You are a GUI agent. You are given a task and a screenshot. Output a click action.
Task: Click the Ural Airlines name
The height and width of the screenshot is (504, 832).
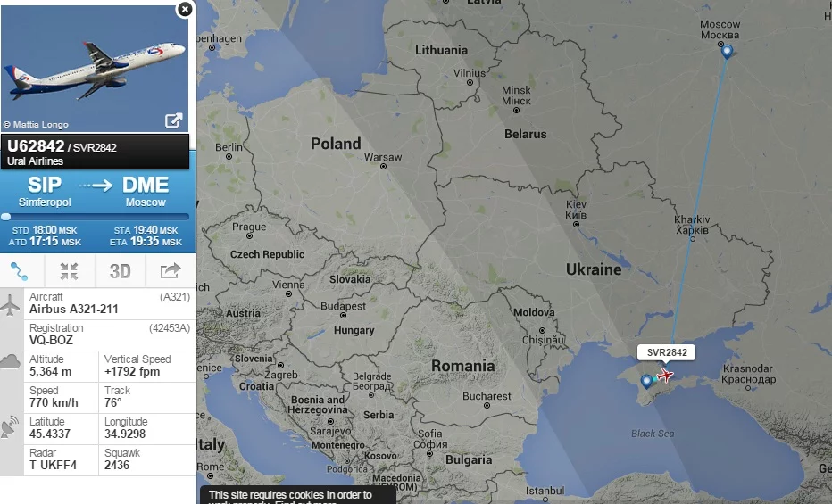[x=35, y=161]
